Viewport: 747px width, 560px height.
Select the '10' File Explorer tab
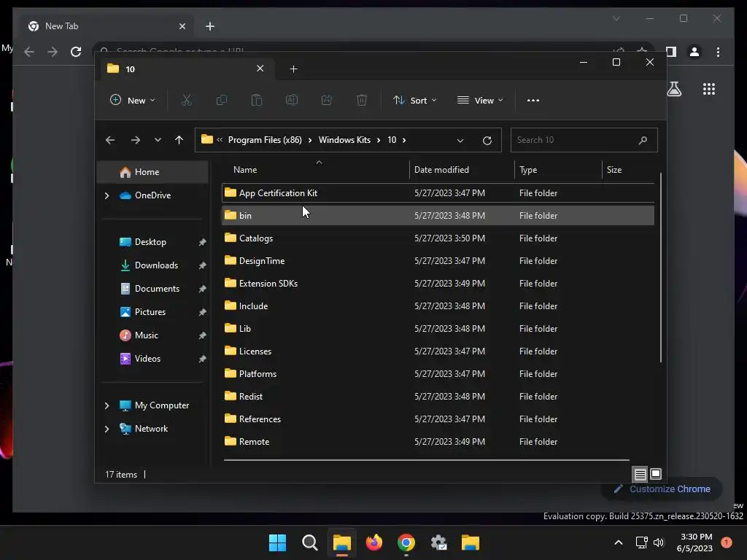tap(185, 69)
